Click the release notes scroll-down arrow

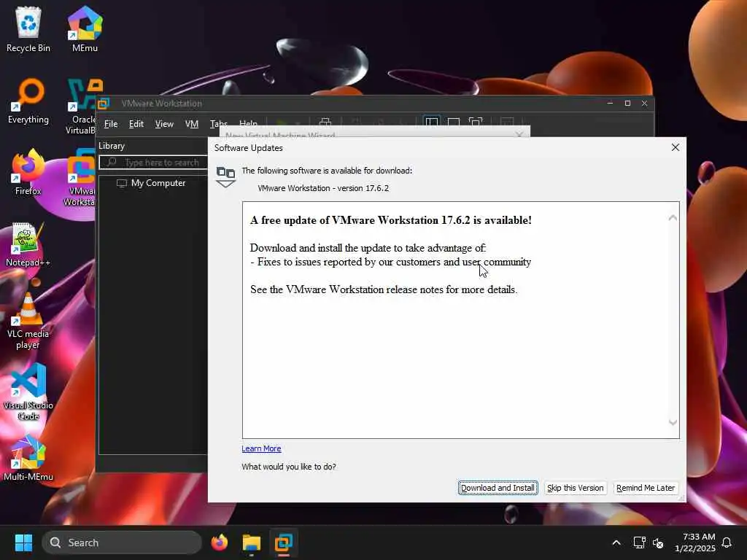click(x=673, y=422)
